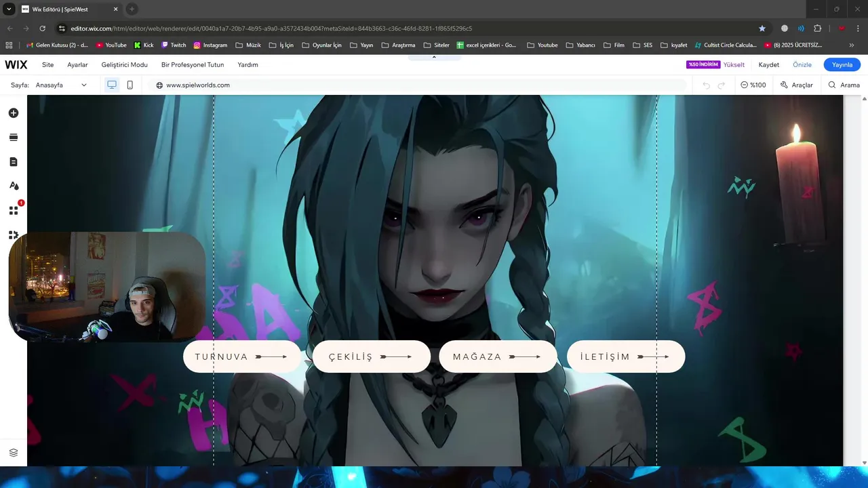Open the Yayın bookmarks folder

click(361, 45)
